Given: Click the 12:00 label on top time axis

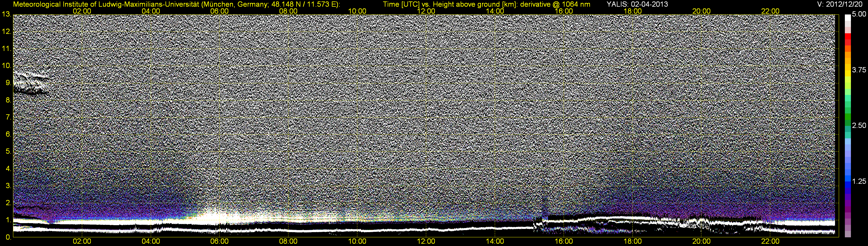Looking at the screenshot, I should (x=426, y=11).
